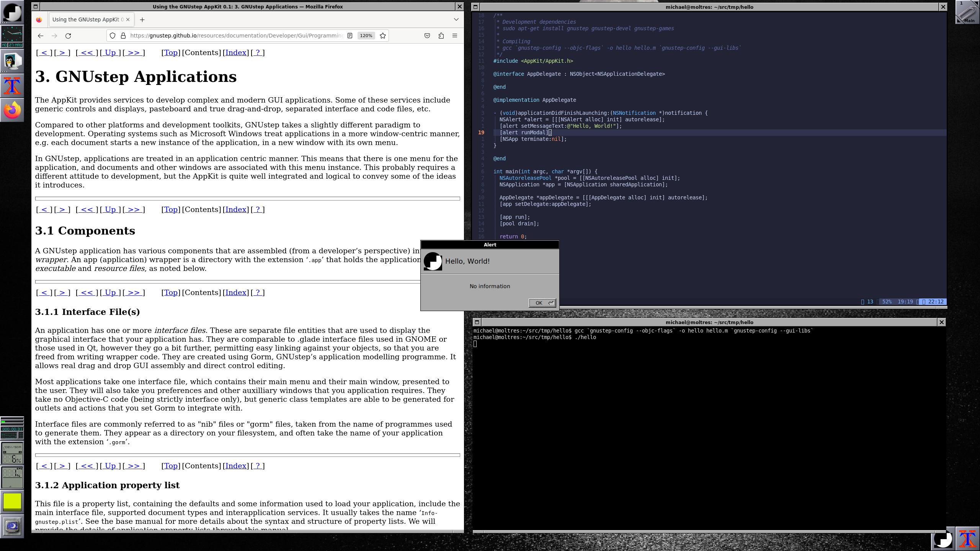Click 'No information' text in the Alert

tap(490, 286)
